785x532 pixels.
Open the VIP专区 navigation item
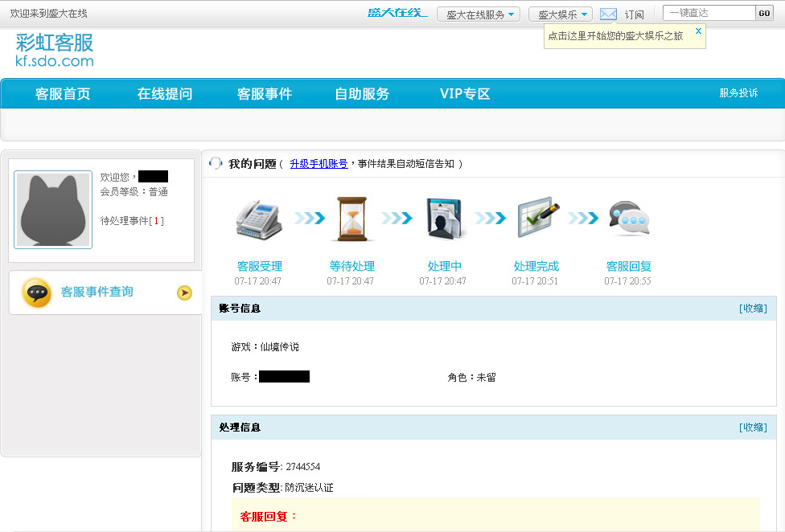pyautogui.click(x=465, y=93)
